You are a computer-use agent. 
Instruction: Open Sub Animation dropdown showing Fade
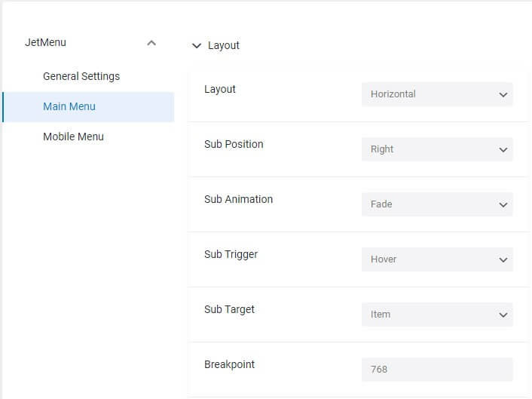pos(437,204)
